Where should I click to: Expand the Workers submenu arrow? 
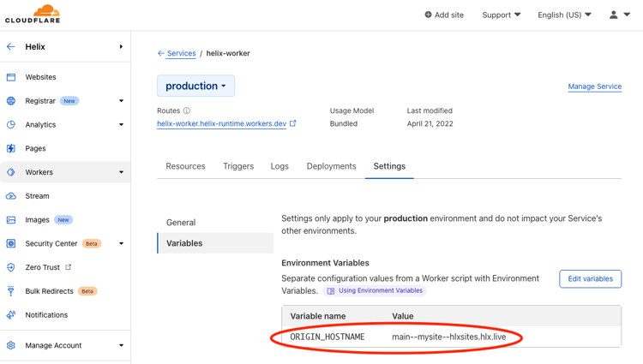(x=122, y=172)
